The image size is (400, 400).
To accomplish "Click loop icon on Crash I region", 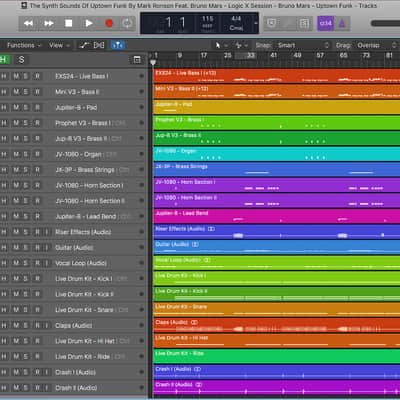I will (x=197, y=369).
